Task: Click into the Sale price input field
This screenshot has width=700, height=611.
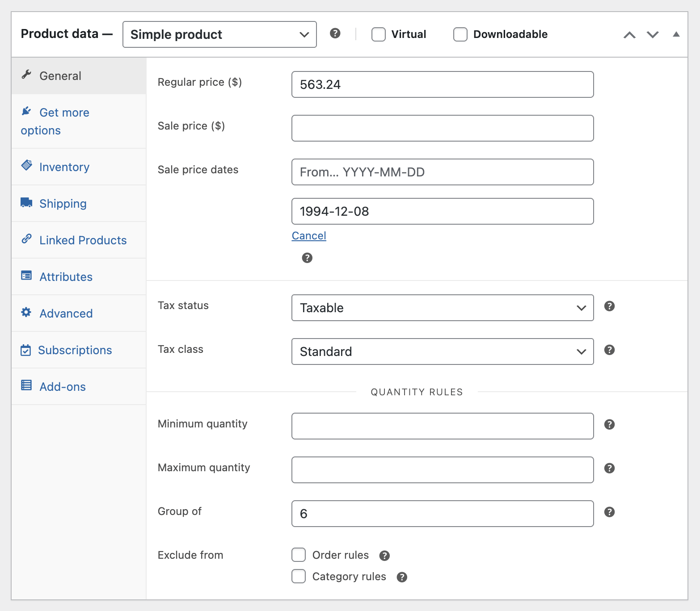Action: pyautogui.click(x=442, y=128)
